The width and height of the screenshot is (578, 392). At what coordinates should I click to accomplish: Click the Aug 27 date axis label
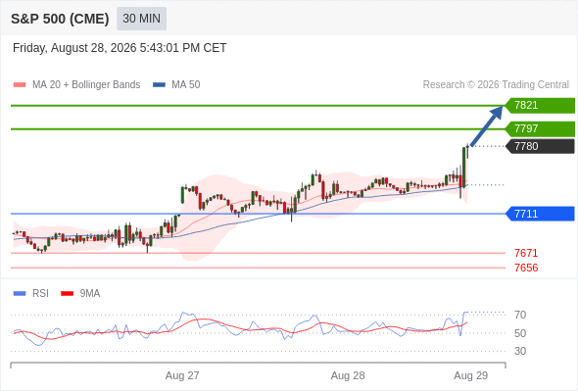182,375
